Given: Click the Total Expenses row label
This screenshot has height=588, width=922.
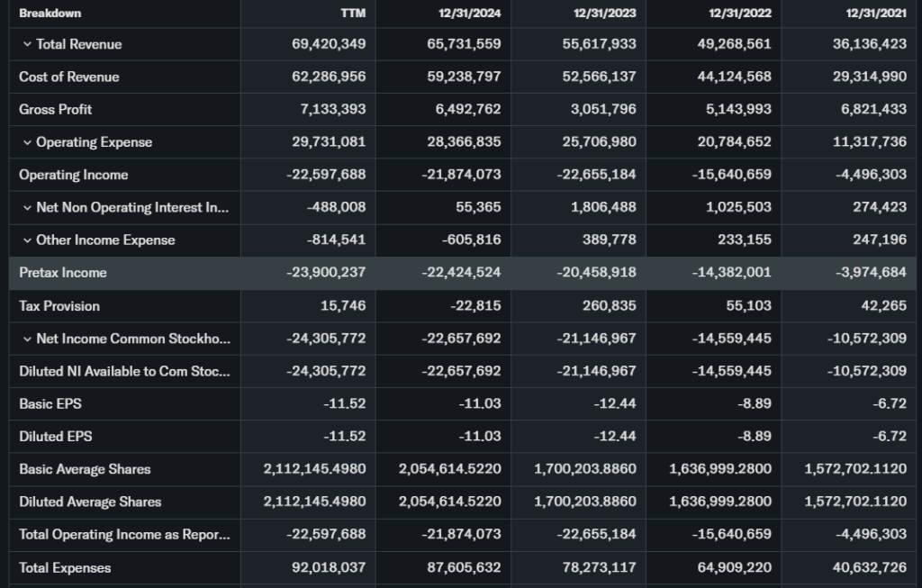Looking at the screenshot, I should coord(65,567).
